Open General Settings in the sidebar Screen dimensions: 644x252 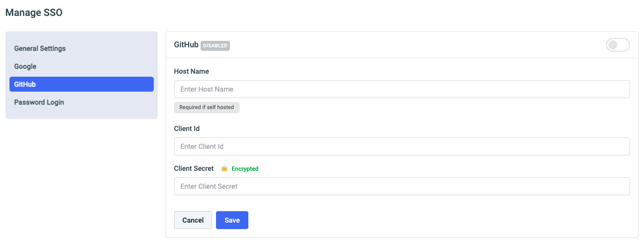[x=40, y=48]
